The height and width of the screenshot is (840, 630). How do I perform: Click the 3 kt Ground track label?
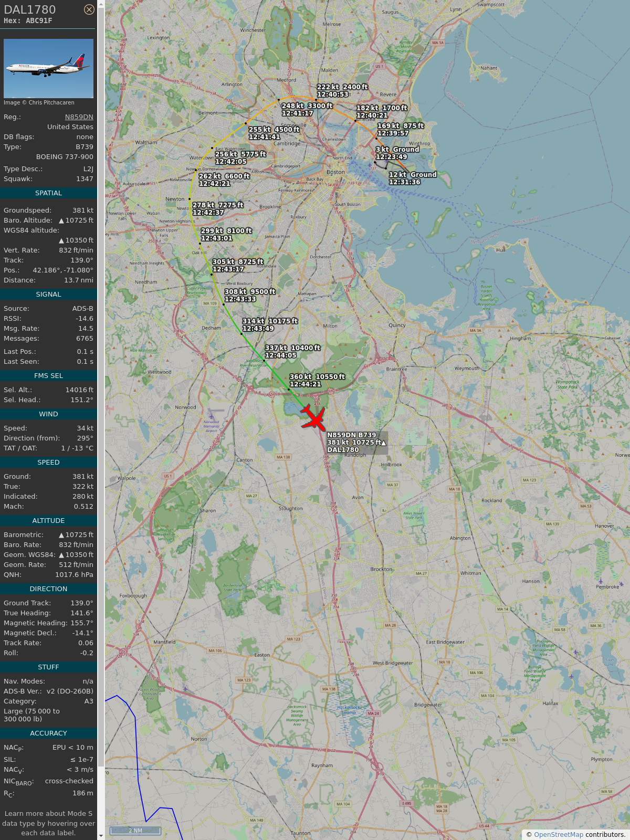(x=397, y=150)
